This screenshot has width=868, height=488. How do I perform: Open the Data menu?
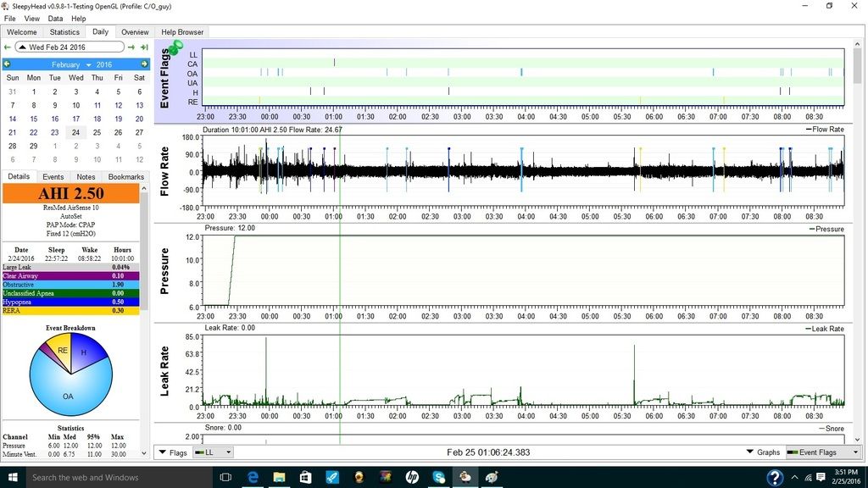pos(55,19)
